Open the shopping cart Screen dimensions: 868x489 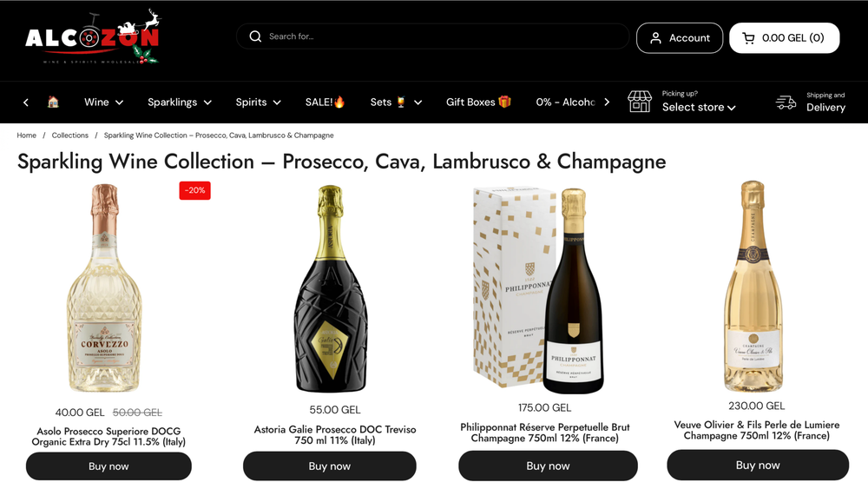point(784,38)
